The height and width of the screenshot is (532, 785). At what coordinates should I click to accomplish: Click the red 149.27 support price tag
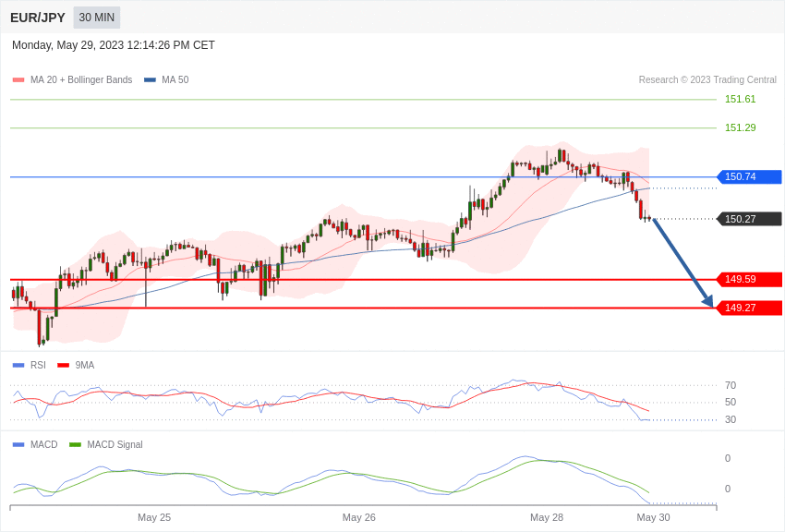[x=750, y=308]
